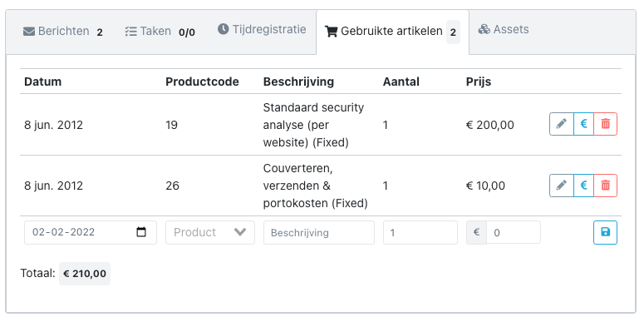The image size is (644, 317).
Task: Click product code 26 cell
Action: [x=173, y=186]
